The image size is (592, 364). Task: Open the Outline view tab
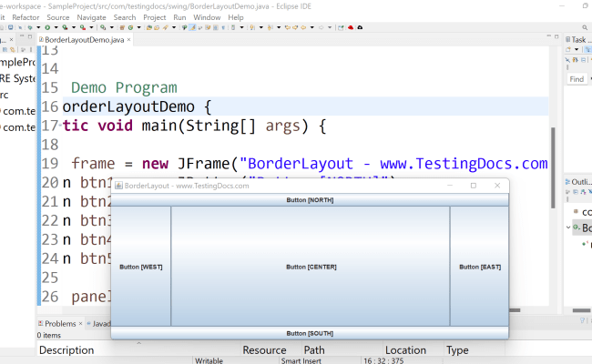pyautogui.click(x=578, y=182)
